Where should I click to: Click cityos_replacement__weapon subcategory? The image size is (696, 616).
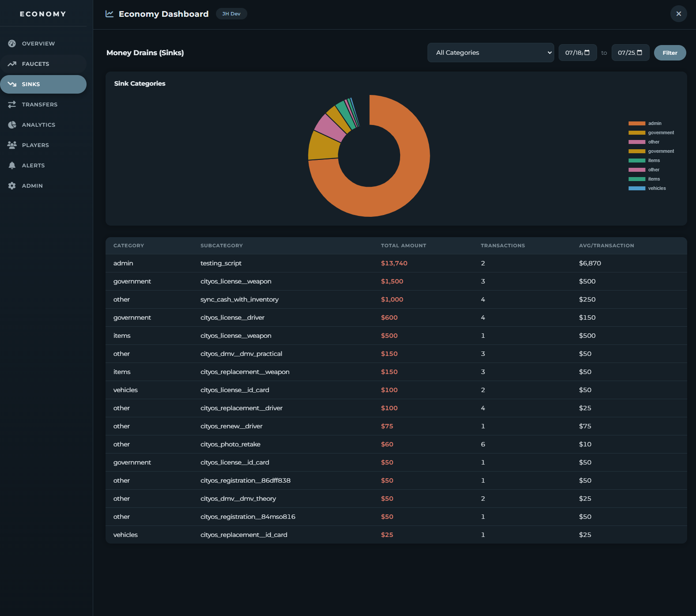tap(245, 372)
